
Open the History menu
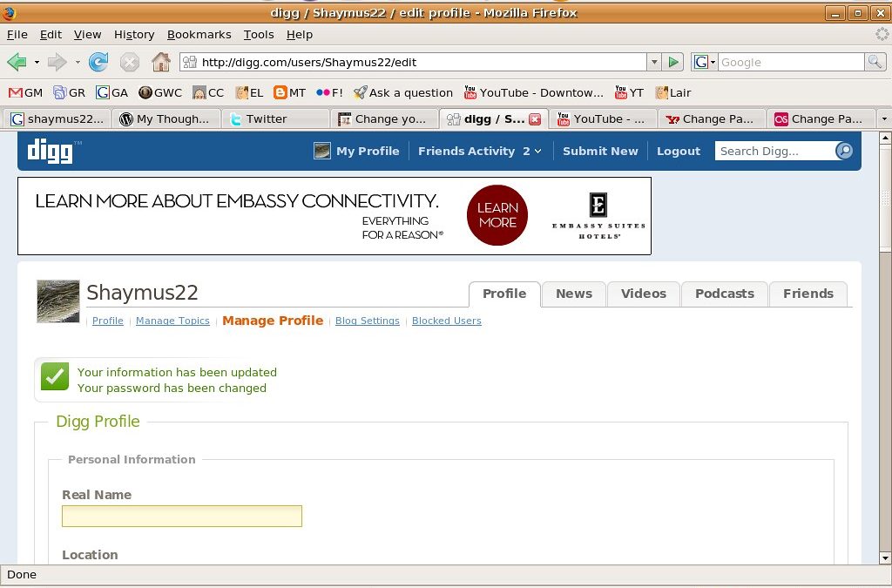point(134,35)
